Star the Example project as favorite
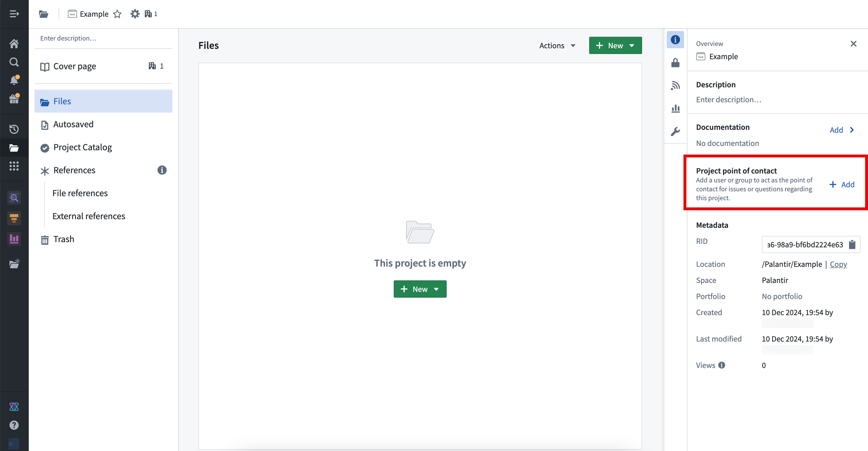 [x=117, y=14]
